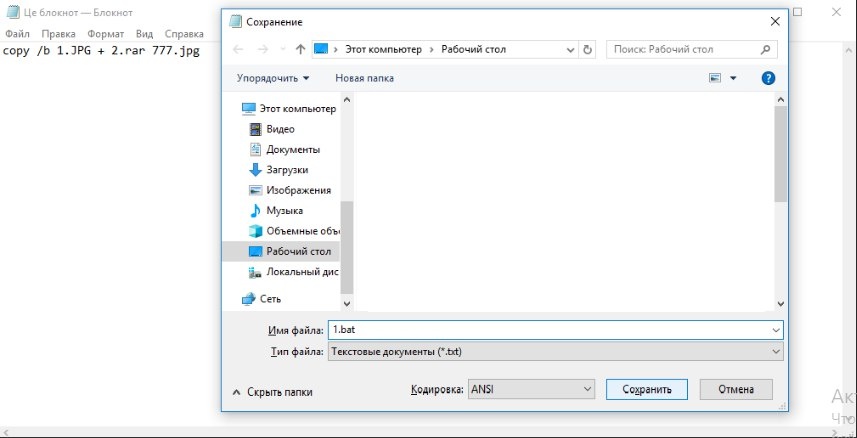Open the 'Кодировка' ANSI dropdown

click(531, 389)
